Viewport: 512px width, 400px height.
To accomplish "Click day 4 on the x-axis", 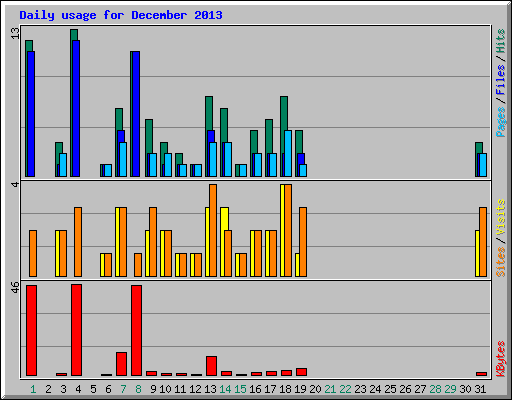I will [78, 389].
